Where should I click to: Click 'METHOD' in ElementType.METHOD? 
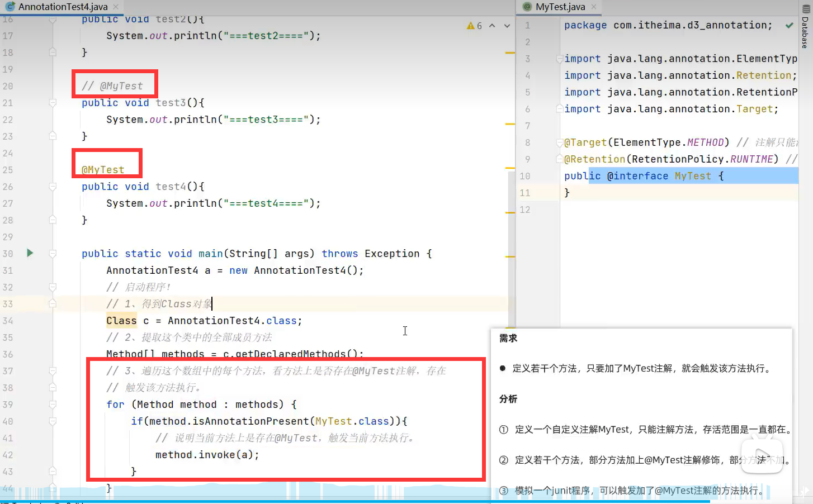705,142
